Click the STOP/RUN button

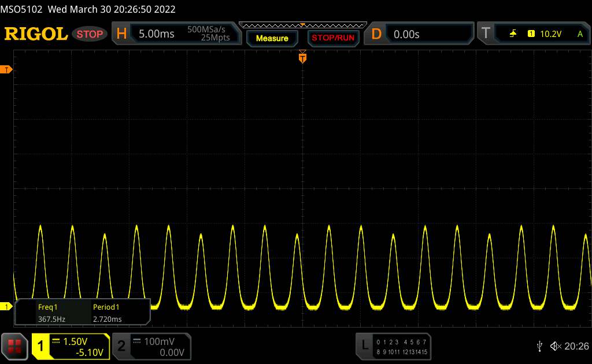(x=333, y=38)
